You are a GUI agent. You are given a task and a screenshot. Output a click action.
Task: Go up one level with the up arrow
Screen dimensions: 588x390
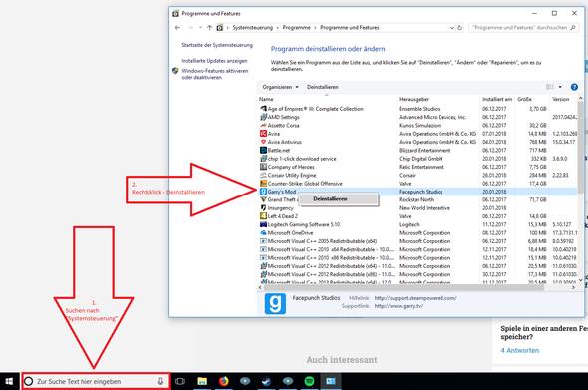[209, 27]
